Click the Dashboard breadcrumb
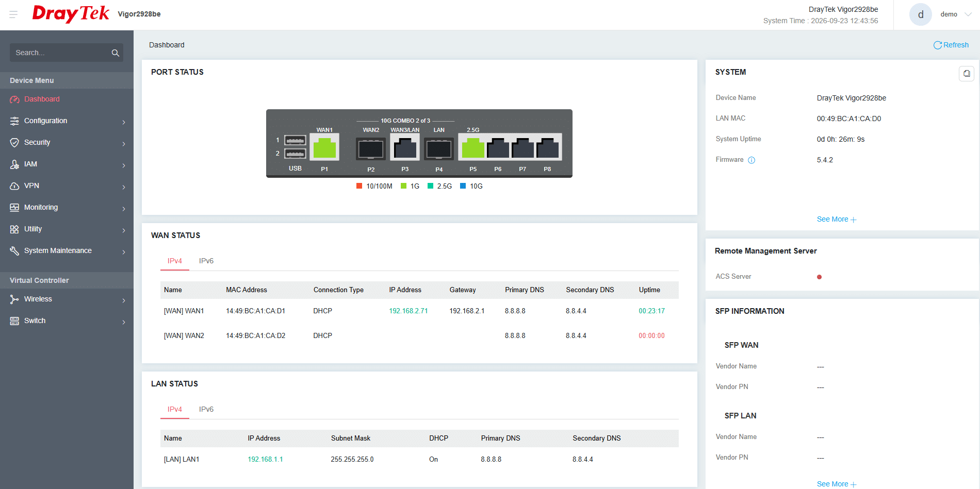Image resolution: width=980 pixels, height=489 pixels. [167, 45]
